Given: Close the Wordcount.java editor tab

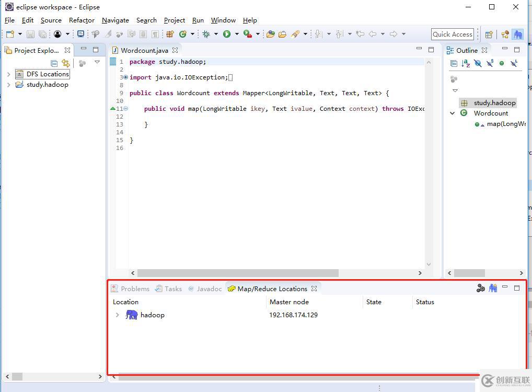Looking at the screenshot, I should (175, 50).
